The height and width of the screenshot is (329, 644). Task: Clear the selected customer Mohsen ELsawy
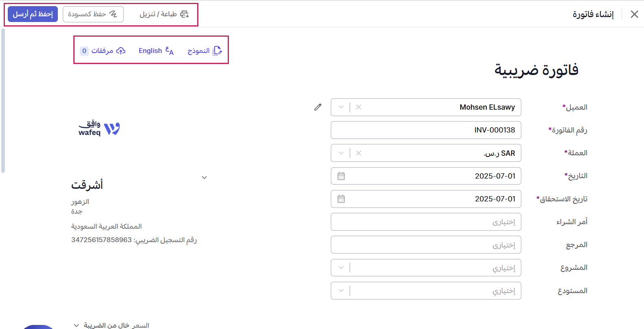(358, 107)
